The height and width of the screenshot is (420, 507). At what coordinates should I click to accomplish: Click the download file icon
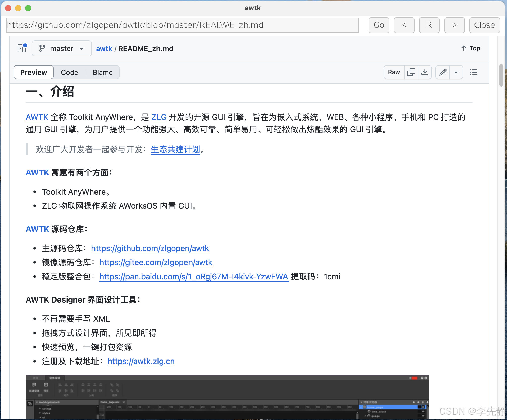pos(425,72)
